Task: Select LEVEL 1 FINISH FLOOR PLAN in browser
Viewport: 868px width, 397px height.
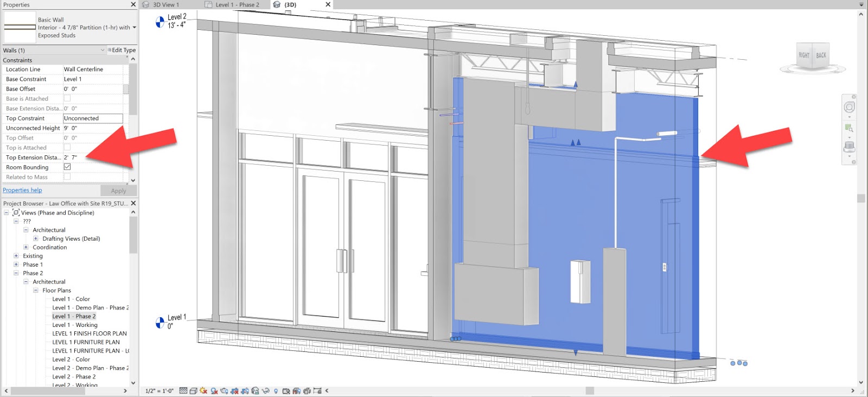Action: tap(90, 333)
